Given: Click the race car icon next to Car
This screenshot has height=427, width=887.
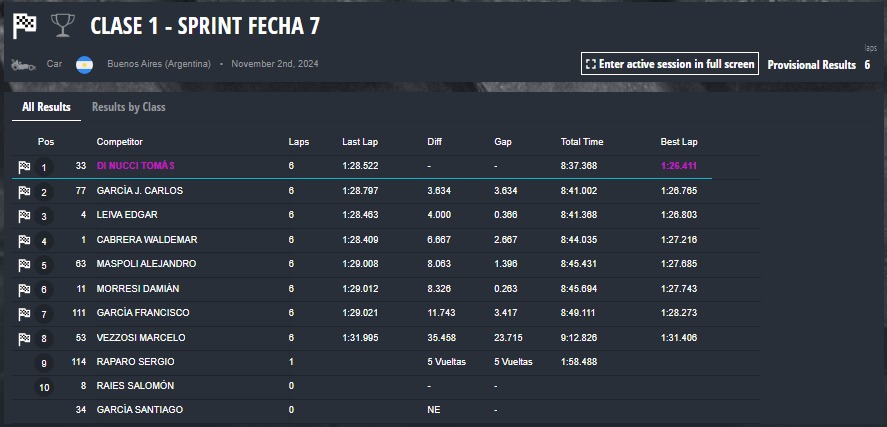Looking at the screenshot, I should point(23,64).
